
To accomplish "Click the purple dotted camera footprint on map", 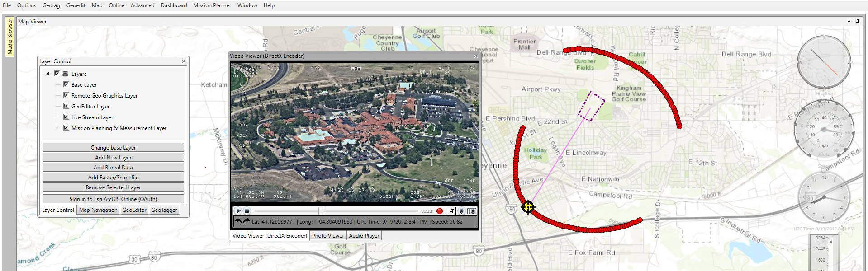I will tap(591, 106).
